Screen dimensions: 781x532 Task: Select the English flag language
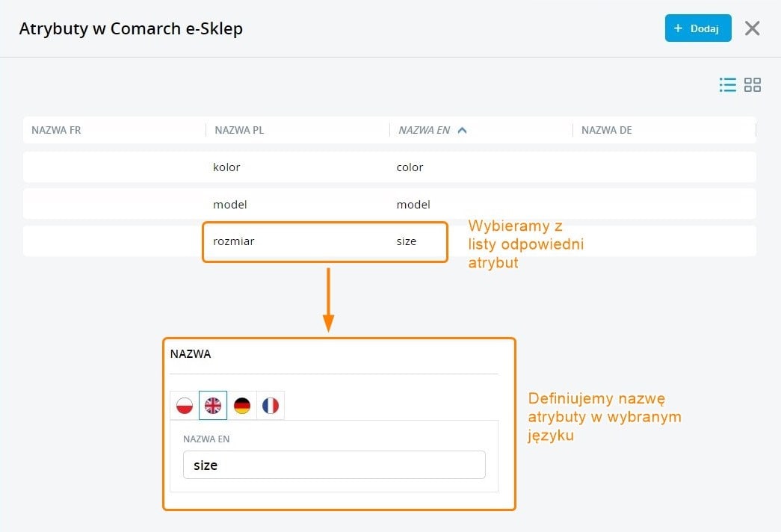click(x=213, y=406)
